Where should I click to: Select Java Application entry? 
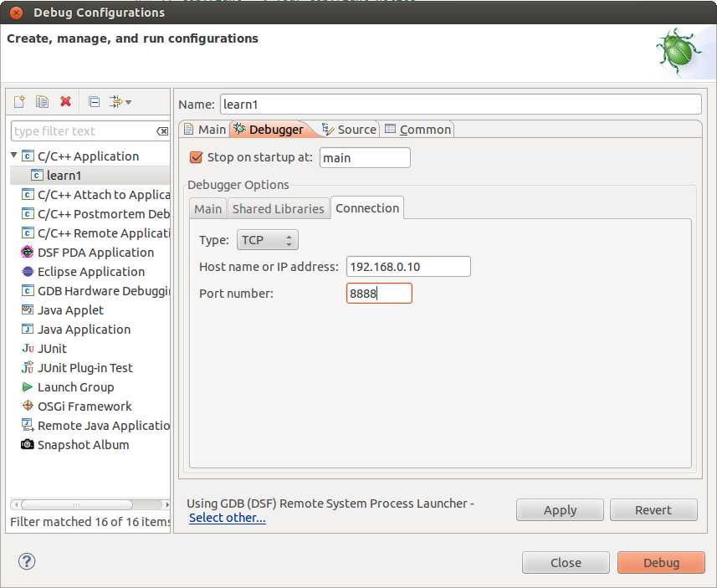85,330
